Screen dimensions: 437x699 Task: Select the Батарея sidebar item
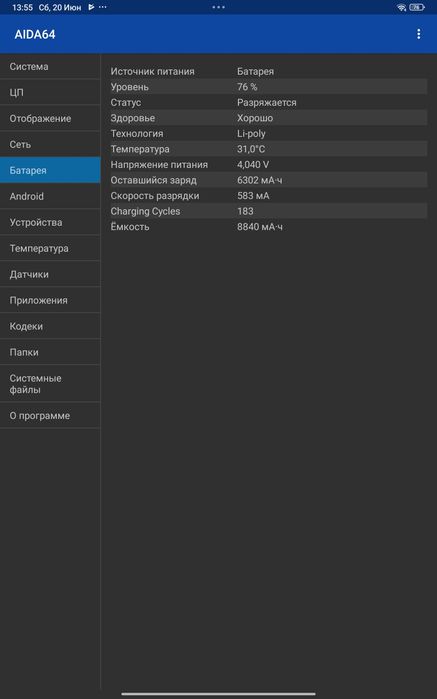50,170
